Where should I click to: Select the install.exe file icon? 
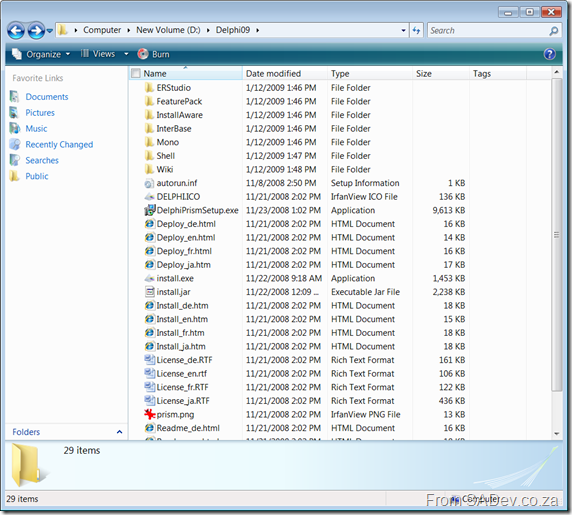(149, 278)
